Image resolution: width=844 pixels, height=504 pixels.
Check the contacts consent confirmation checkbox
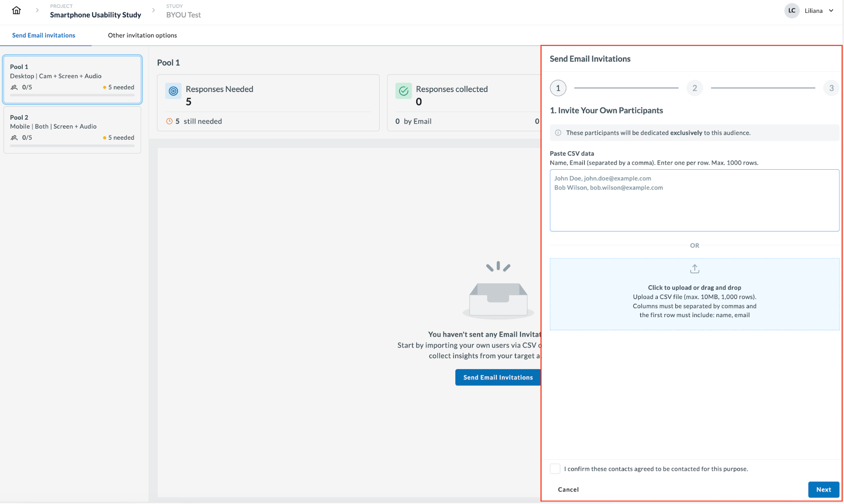[x=555, y=469]
